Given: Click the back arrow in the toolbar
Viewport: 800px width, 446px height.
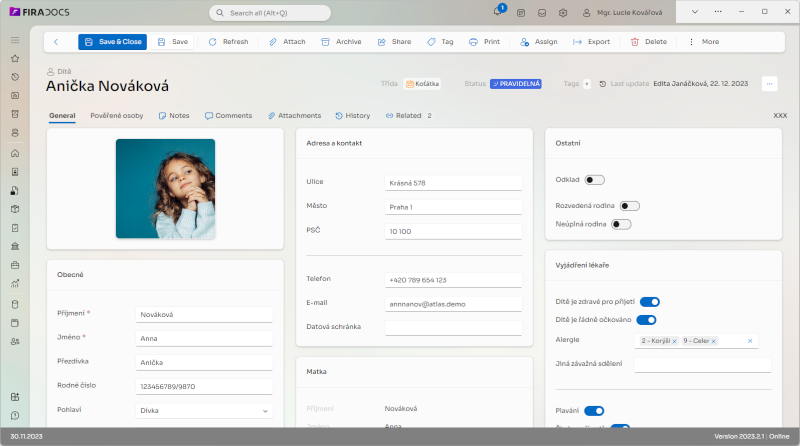Looking at the screenshot, I should (56, 42).
